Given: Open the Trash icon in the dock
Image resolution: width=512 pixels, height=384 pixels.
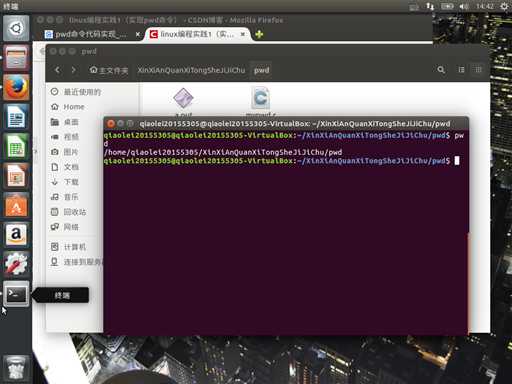Looking at the screenshot, I should click(16, 368).
